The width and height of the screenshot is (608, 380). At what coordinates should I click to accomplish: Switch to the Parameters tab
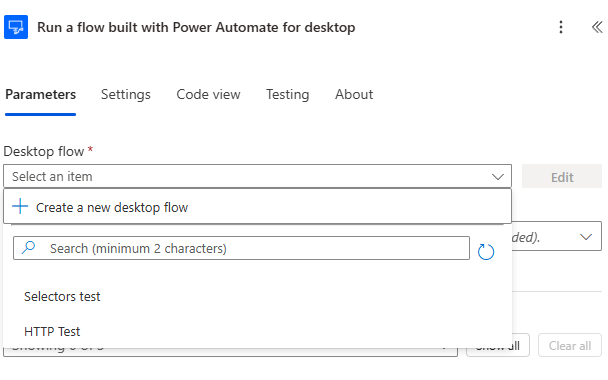click(40, 94)
